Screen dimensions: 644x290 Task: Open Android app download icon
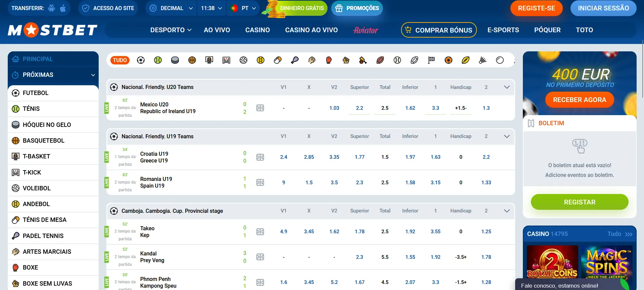pos(51,8)
